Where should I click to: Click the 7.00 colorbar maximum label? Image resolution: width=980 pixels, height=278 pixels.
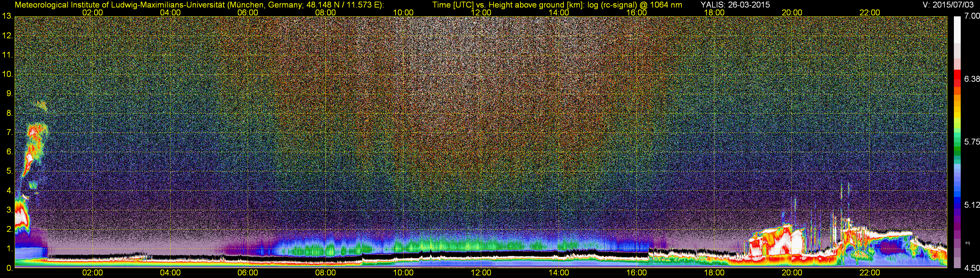[971, 16]
